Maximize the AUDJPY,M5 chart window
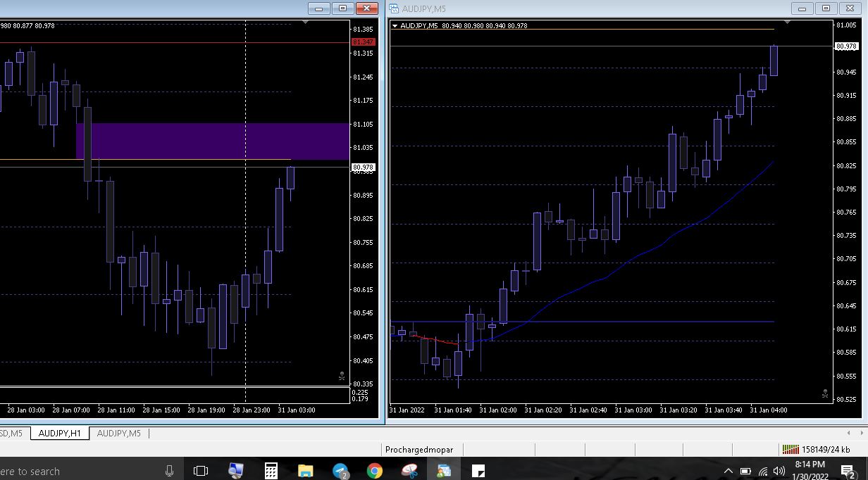The height and width of the screenshot is (480, 868). [x=826, y=8]
